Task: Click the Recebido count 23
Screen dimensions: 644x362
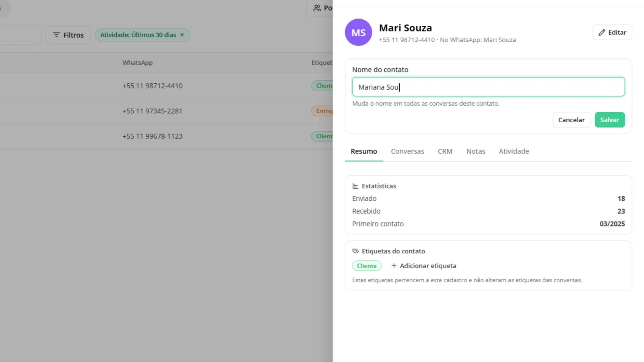Action: 621,211
